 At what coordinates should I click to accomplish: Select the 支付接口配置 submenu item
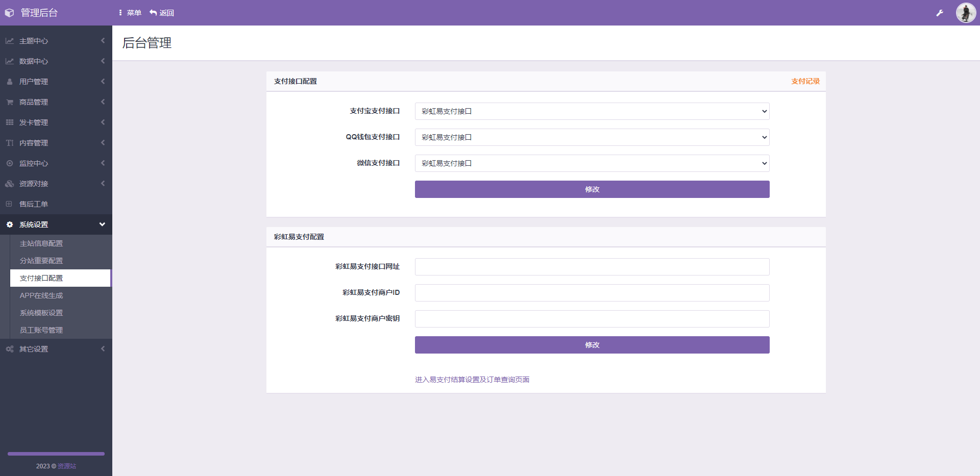coord(60,278)
